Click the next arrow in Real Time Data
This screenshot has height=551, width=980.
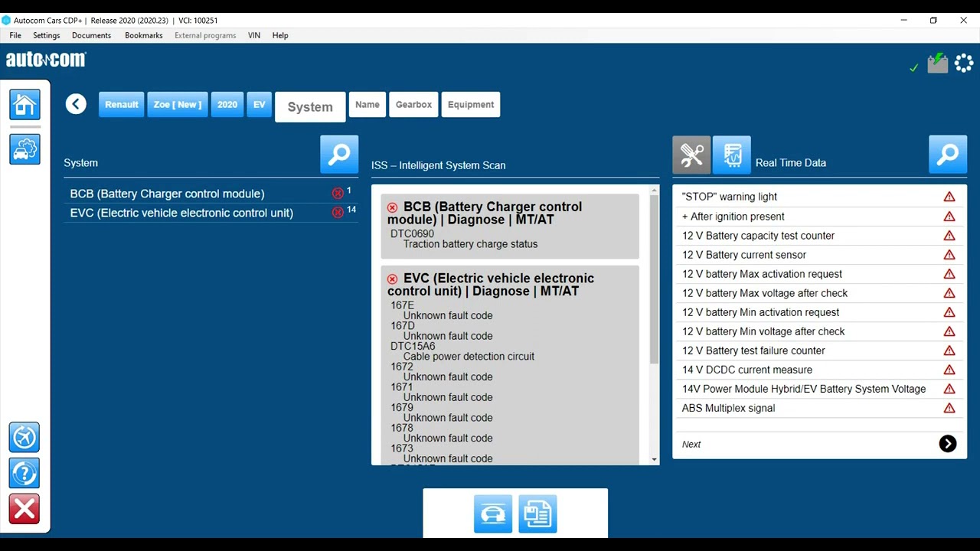coord(948,444)
